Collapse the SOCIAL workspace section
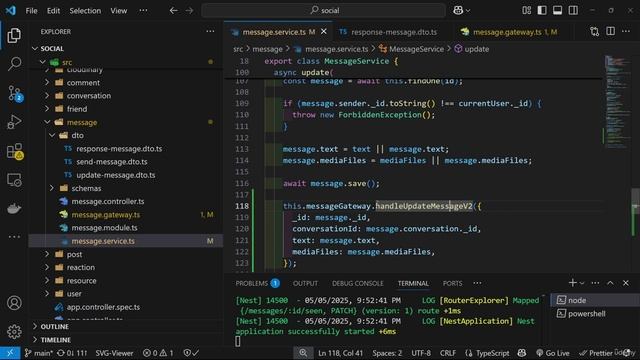Image resolution: width=640 pixels, height=360 pixels. click(x=35, y=49)
